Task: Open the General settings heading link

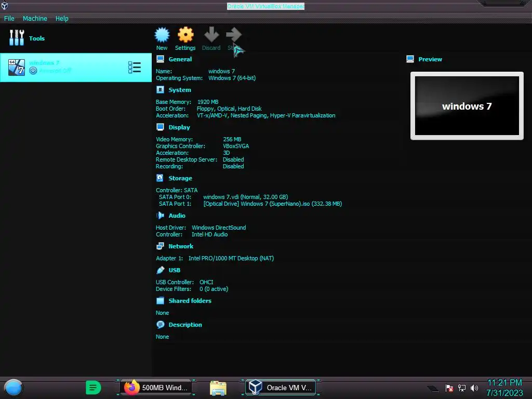Action: 180,59
